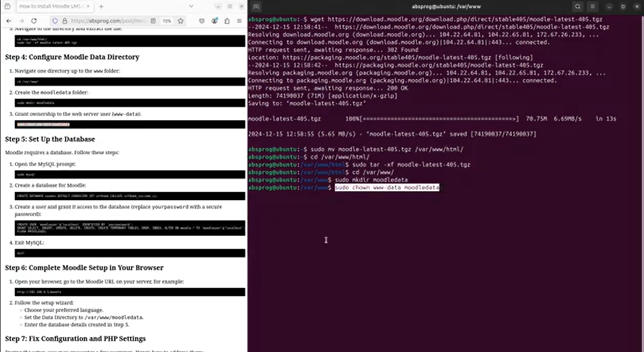Click the Step 5 Set Up the Database heading
This screenshot has height=352, width=644.
(50, 139)
